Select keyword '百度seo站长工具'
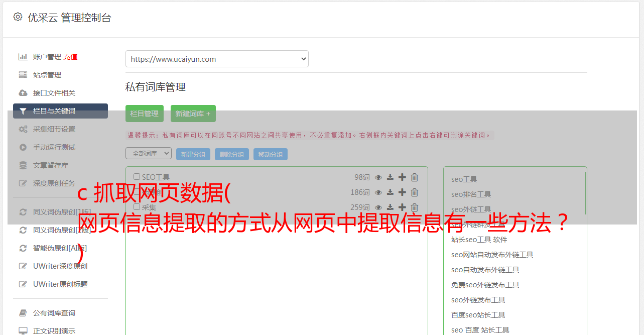Viewport: 644px width, 335px height. (478, 315)
